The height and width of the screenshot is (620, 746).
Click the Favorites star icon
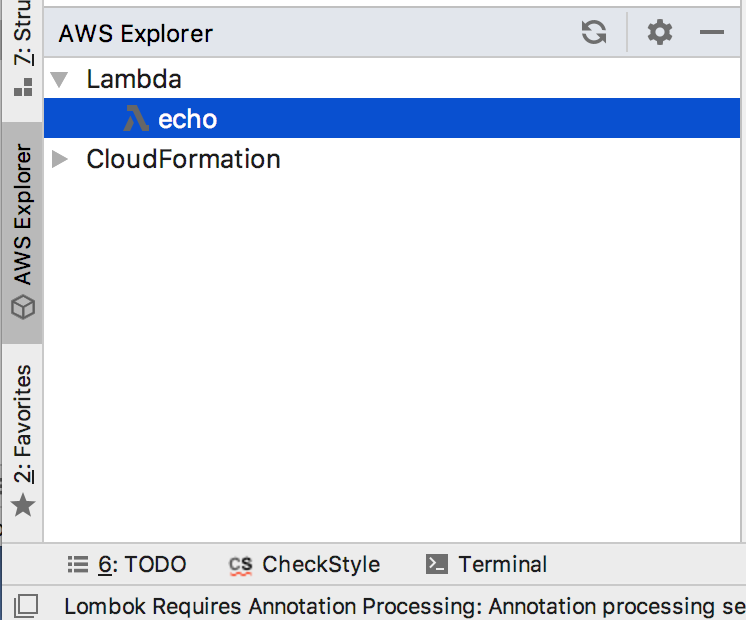coord(23,505)
